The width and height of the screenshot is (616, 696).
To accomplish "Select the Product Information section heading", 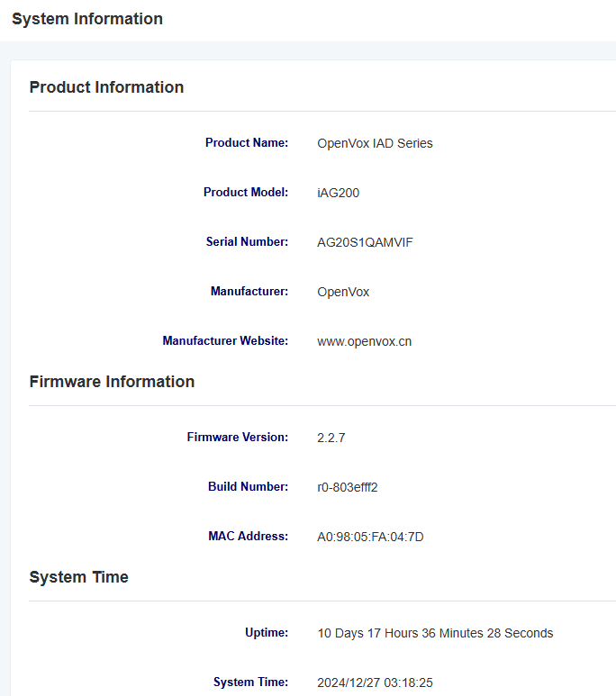I will (x=106, y=87).
